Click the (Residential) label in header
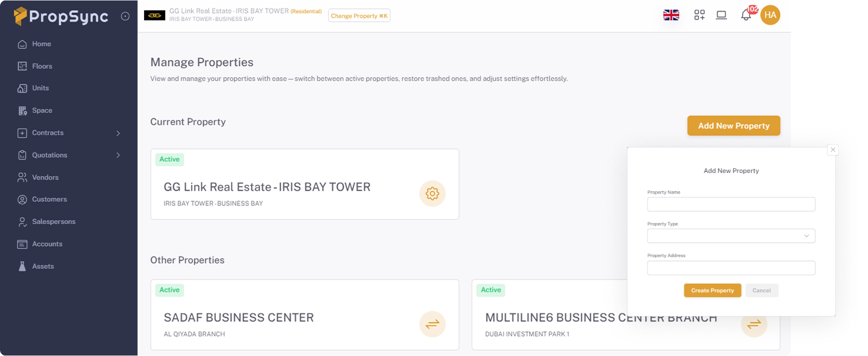The width and height of the screenshot is (868, 356). (x=306, y=11)
